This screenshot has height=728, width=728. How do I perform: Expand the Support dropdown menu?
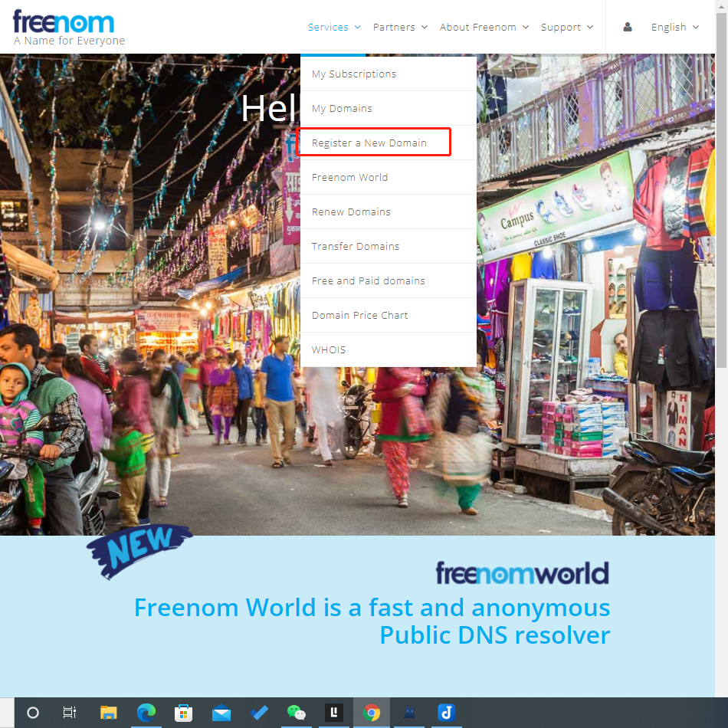coord(567,27)
